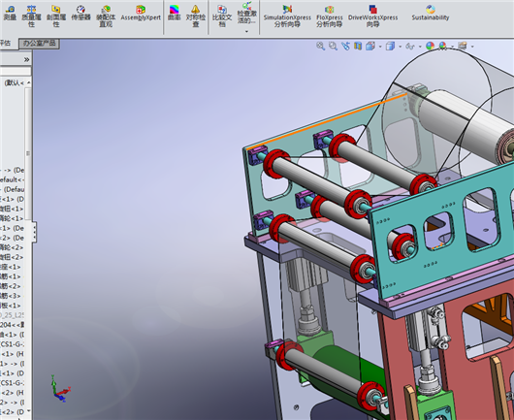Screen dimensions: 514x420
Task: Click the Sensor (传感器) tool
Action: coord(80,14)
